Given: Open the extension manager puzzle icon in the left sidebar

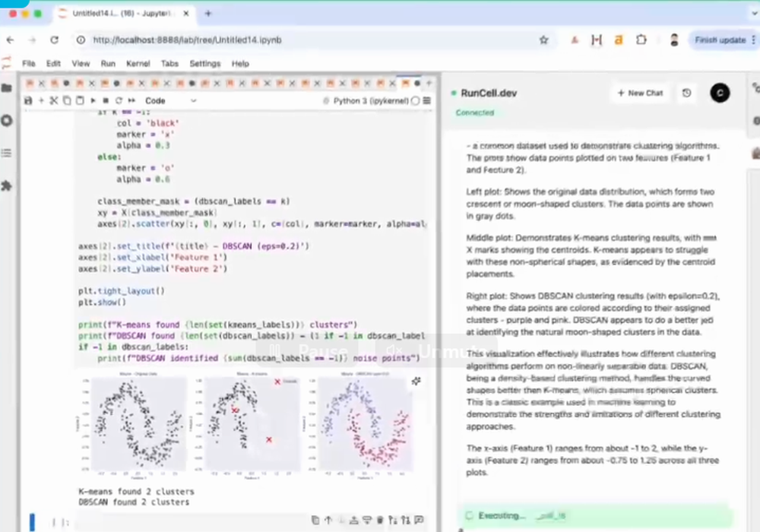Looking at the screenshot, I should coord(7,185).
